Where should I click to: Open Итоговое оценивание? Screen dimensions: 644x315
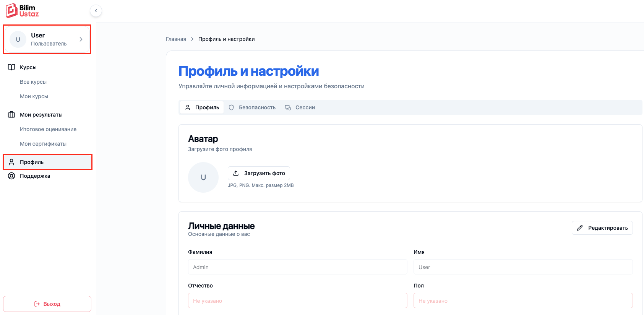[x=48, y=129]
